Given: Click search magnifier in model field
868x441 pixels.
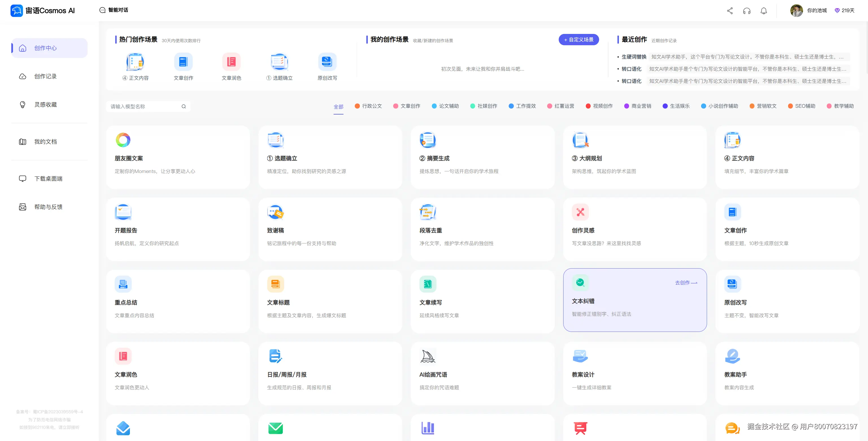Looking at the screenshot, I should click(x=184, y=107).
